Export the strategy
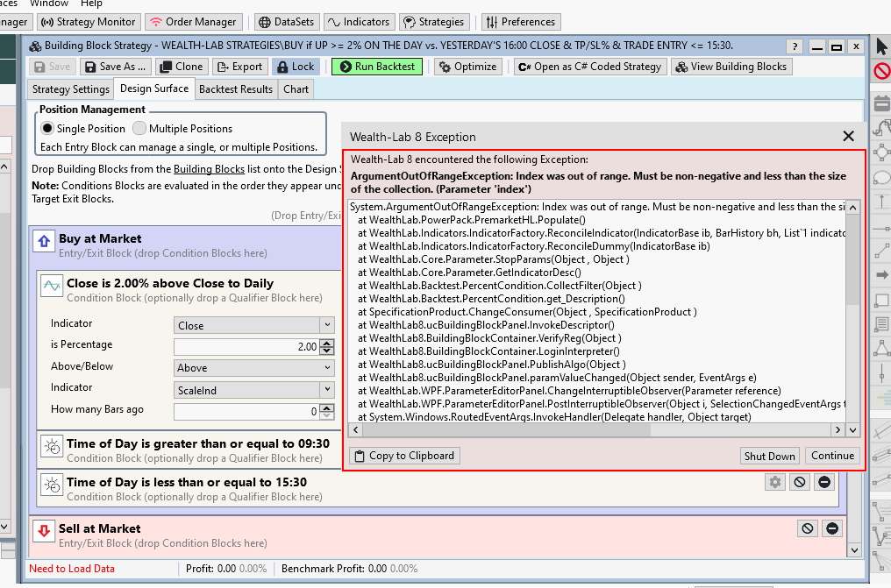The image size is (891, 588). coord(240,67)
